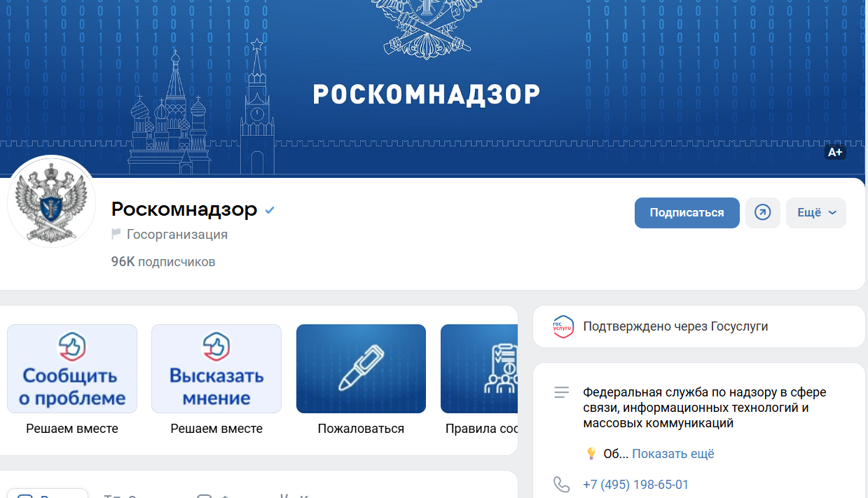Click the A+ accessibility badge on cover

point(835,152)
